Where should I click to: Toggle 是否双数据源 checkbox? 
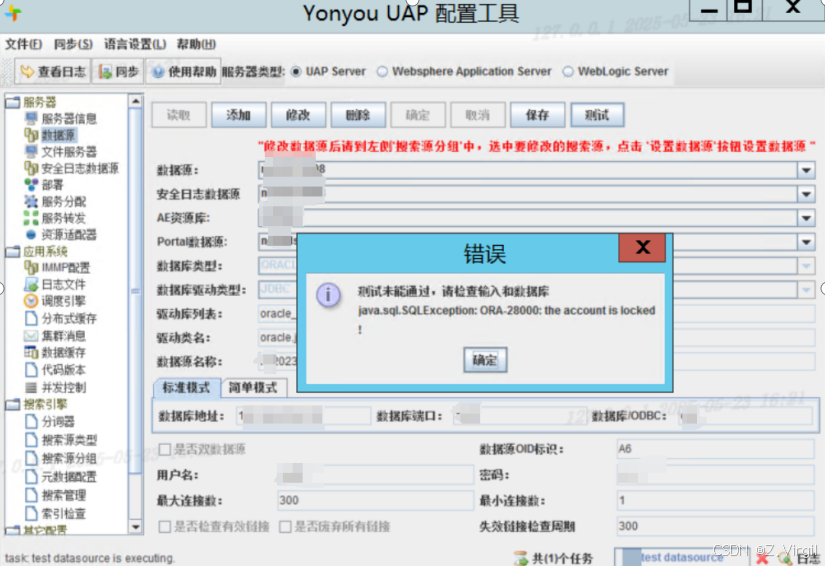[165, 449]
